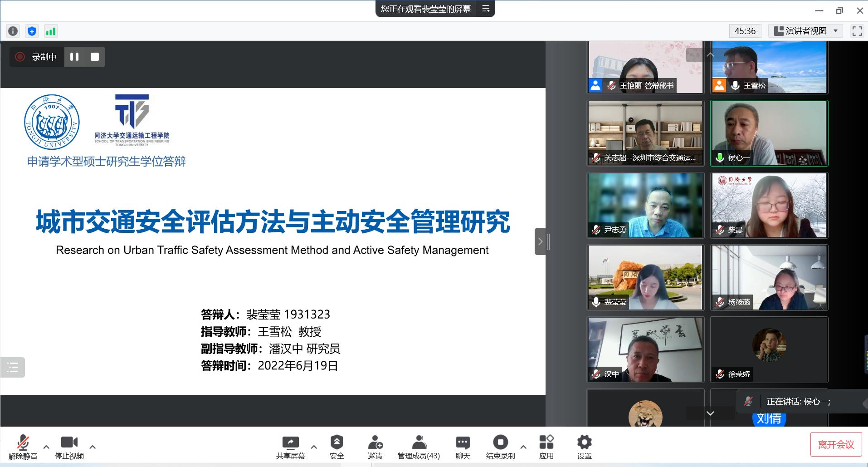Stop the recording with square button
The height and width of the screenshot is (467, 868).
click(95, 57)
